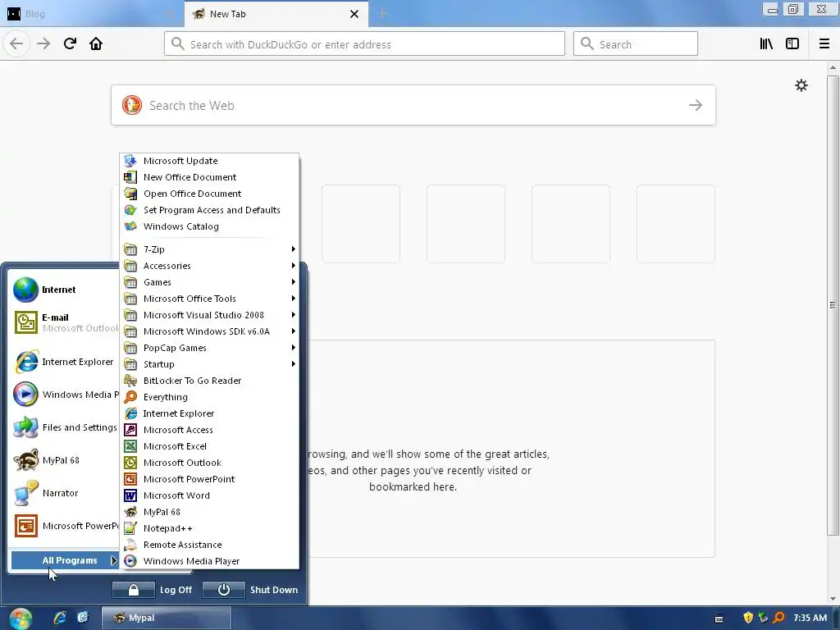This screenshot has width=840, height=630.
Task: Launch Internet Explorer from quick launch taskbar
Action: coord(59,618)
